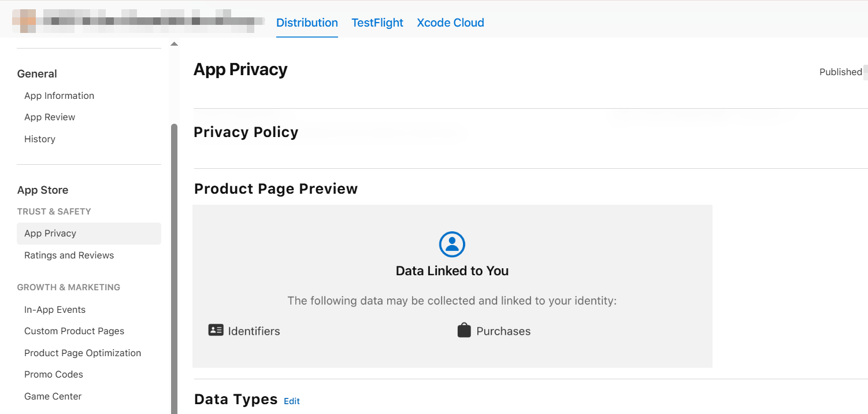868x414 pixels.
Task: Select Game Center in sidebar
Action: point(53,396)
